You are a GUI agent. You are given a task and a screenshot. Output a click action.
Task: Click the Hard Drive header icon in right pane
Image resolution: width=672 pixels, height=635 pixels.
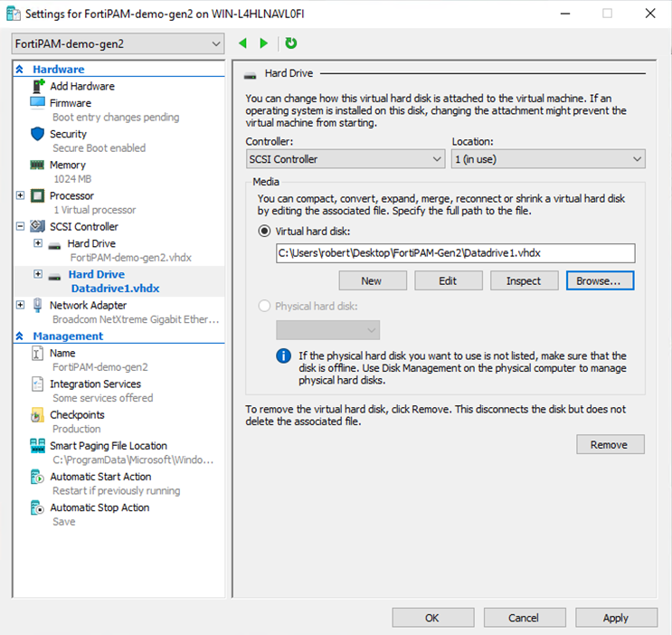(x=250, y=76)
